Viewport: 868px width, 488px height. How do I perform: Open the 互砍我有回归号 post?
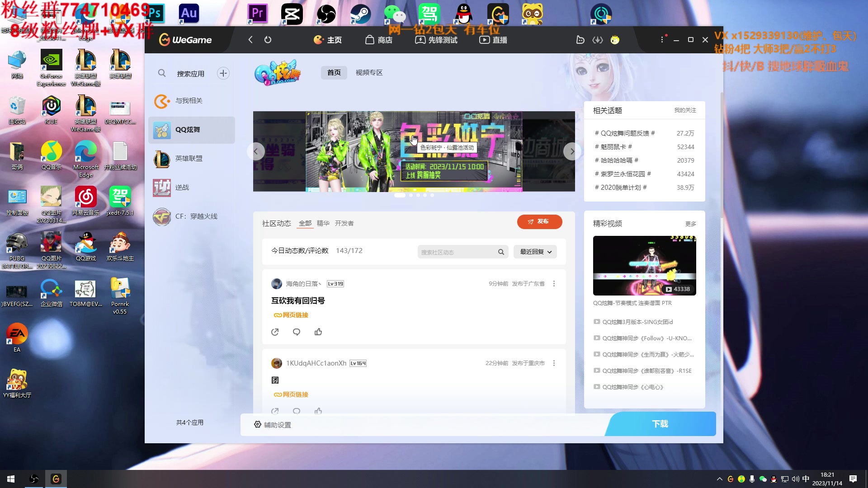(298, 300)
